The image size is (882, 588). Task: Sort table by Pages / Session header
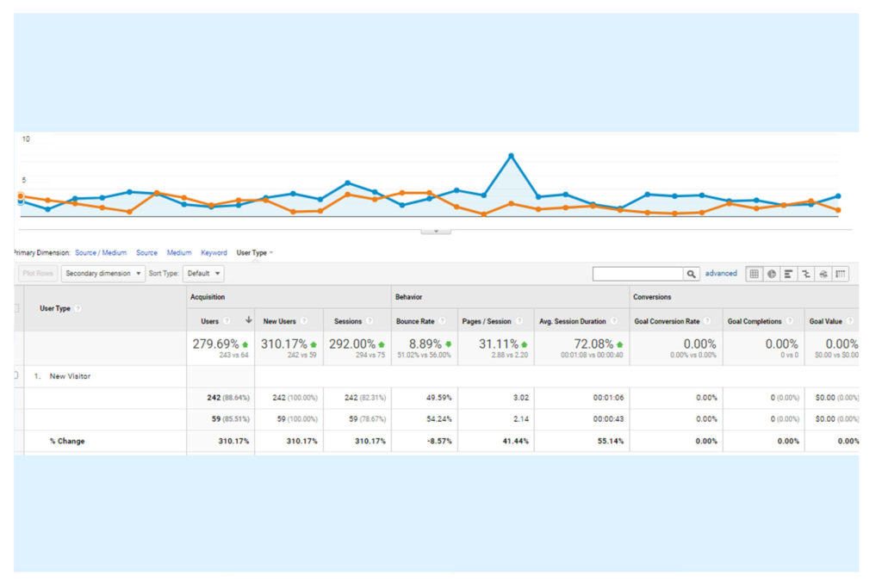pos(487,321)
